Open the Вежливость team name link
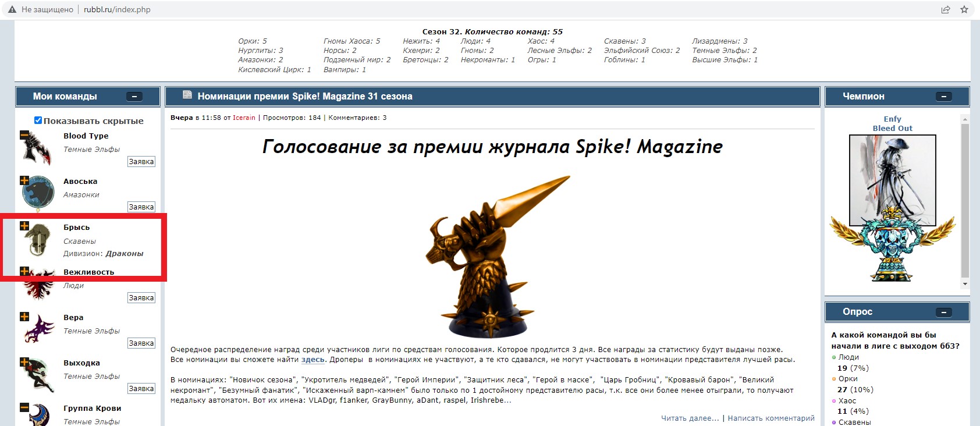Screen dimensions: 980x426 89,272
